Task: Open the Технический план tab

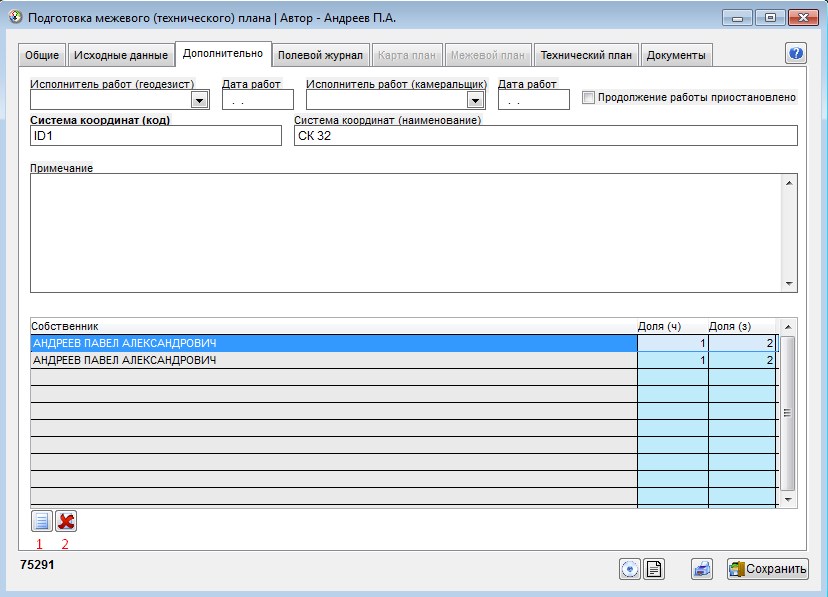Action: pyautogui.click(x=586, y=55)
